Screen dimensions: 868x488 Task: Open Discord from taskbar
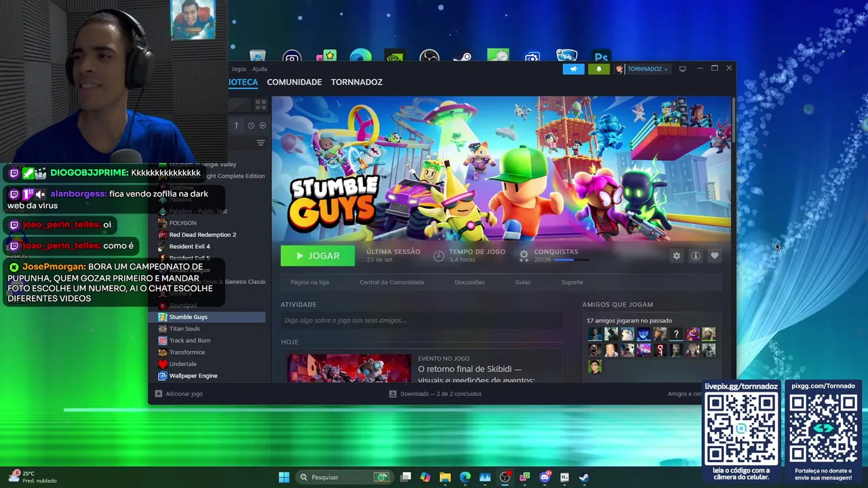pyautogui.click(x=545, y=477)
